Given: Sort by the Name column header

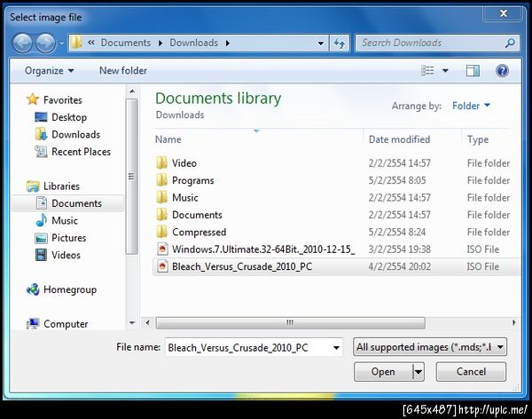Looking at the screenshot, I should point(168,139).
